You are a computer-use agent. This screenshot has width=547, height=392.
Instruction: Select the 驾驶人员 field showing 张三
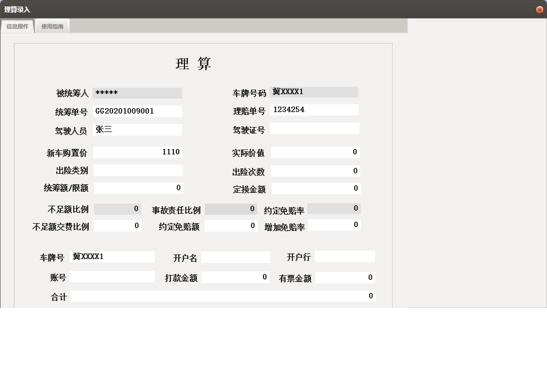pyautogui.click(x=138, y=130)
